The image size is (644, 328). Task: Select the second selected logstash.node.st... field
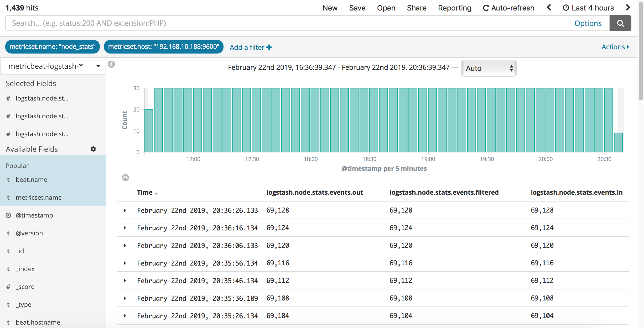click(42, 116)
